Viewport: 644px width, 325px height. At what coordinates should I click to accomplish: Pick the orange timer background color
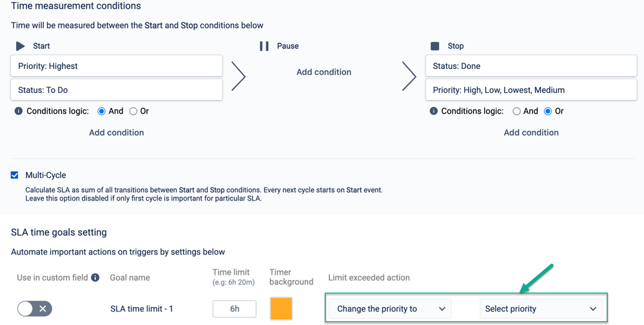(281, 309)
